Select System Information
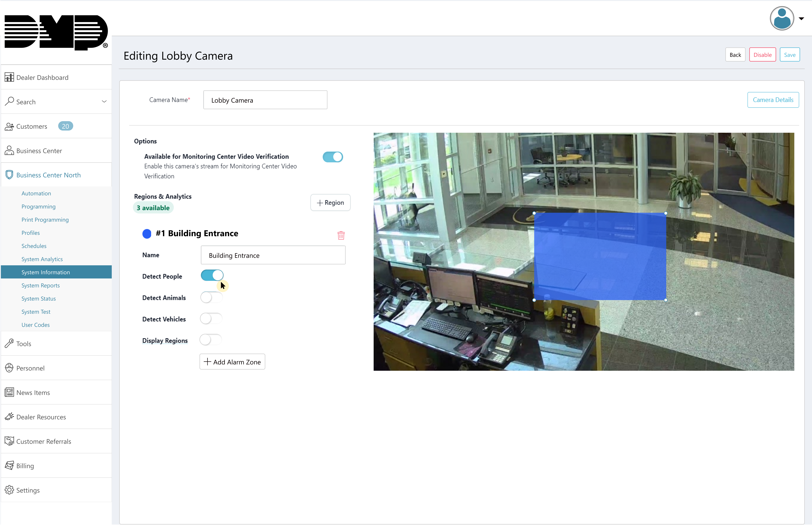The width and height of the screenshot is (812, 525). (x=56, y=272)
